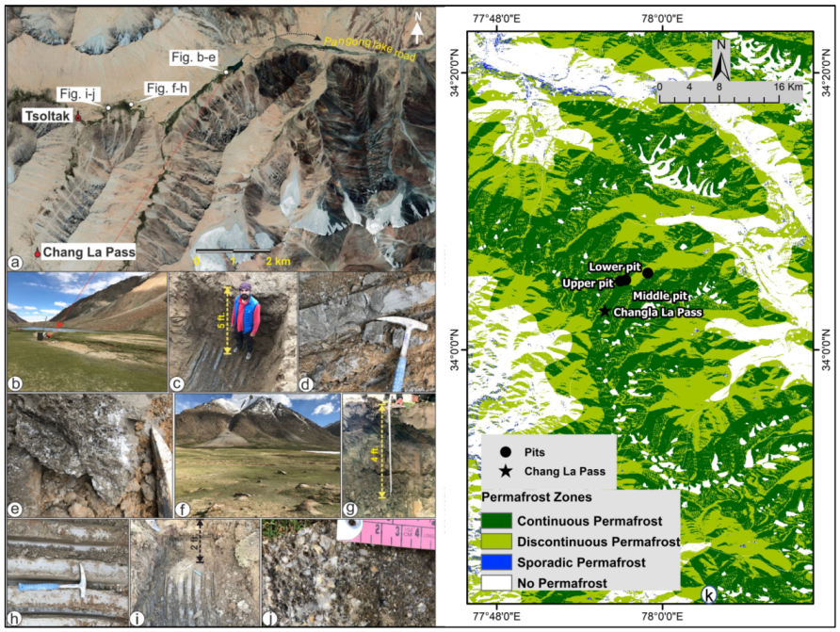Screen dimensions: 840x632
Task: Click the Upper pit dot marker
Action: (618, 283)
